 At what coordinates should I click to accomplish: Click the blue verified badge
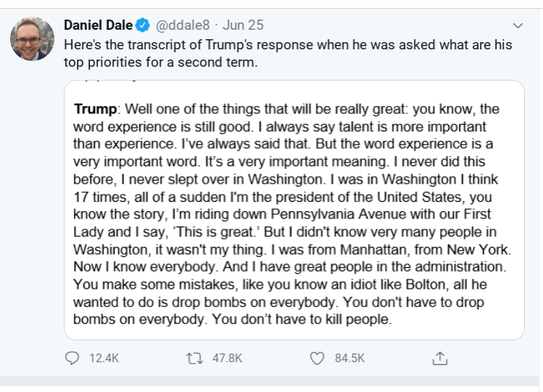click(x=143, y=25)
